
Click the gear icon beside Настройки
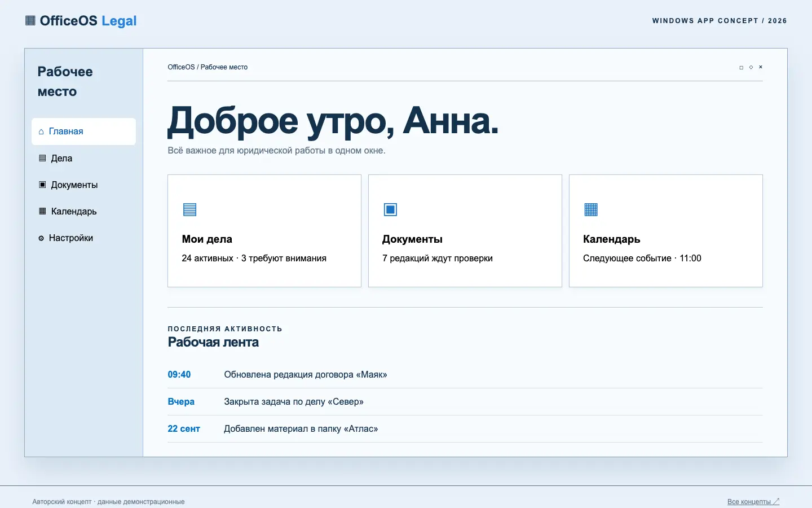point(41,238)
